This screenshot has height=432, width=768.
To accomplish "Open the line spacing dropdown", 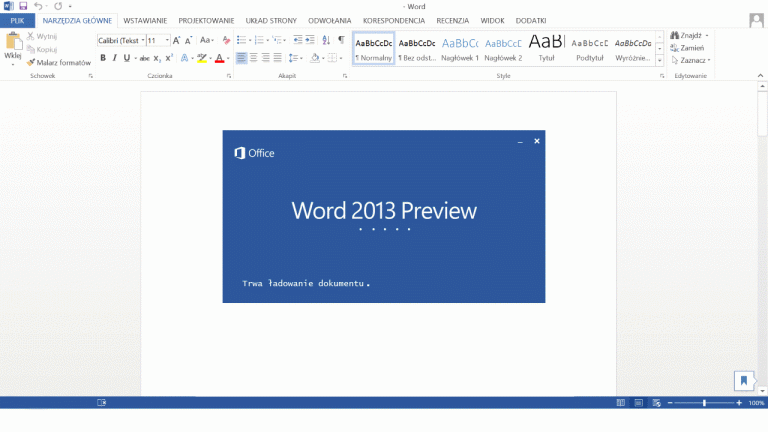I will point(295,58).
